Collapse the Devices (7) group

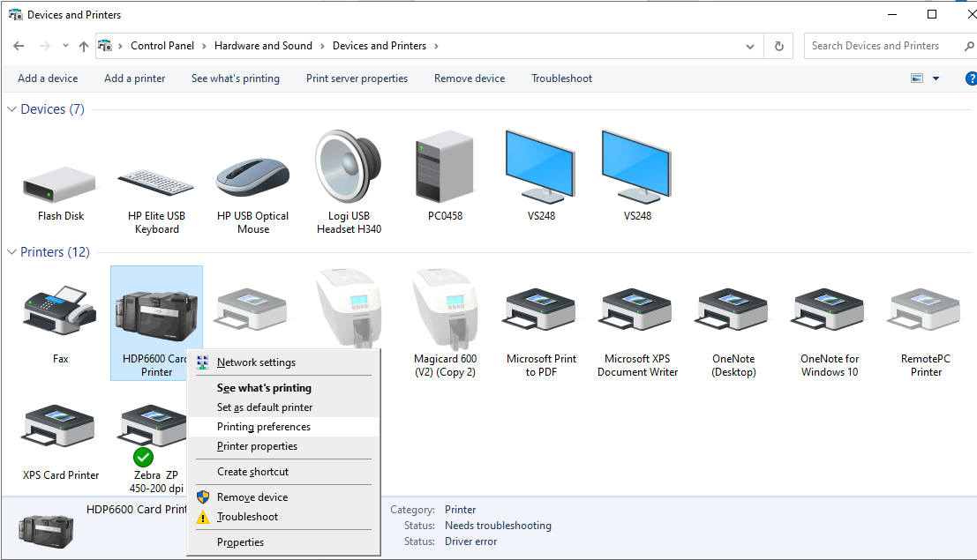click(x=11, y=109)
